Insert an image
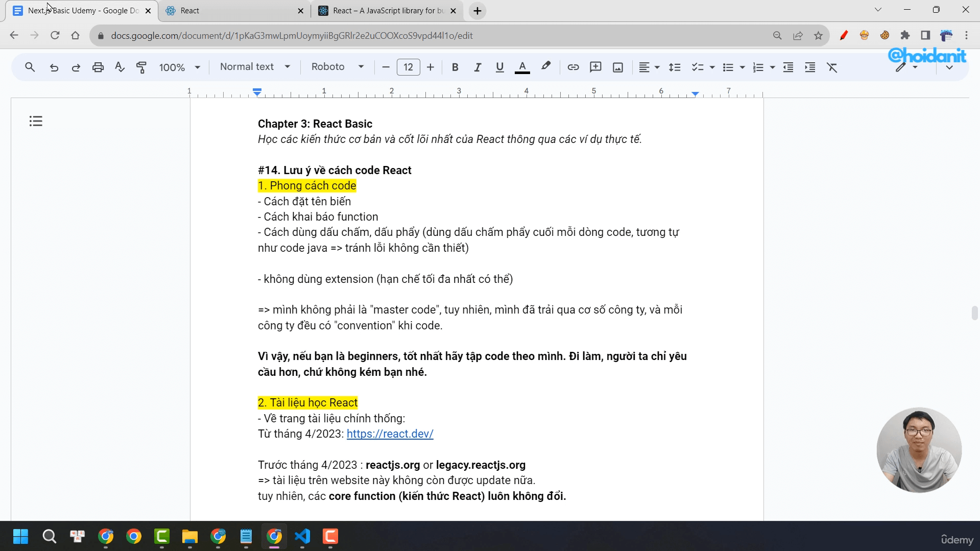This screenshot has height=551, width=980. tap(618, 67)
